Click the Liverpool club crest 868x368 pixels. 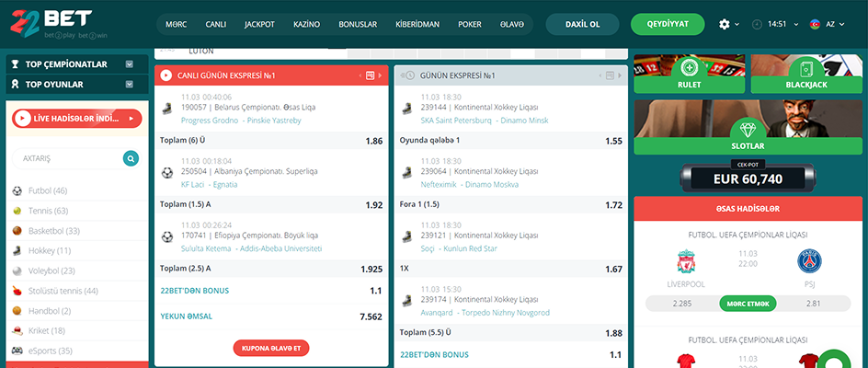pyautogui.click(x=686, y=261)
